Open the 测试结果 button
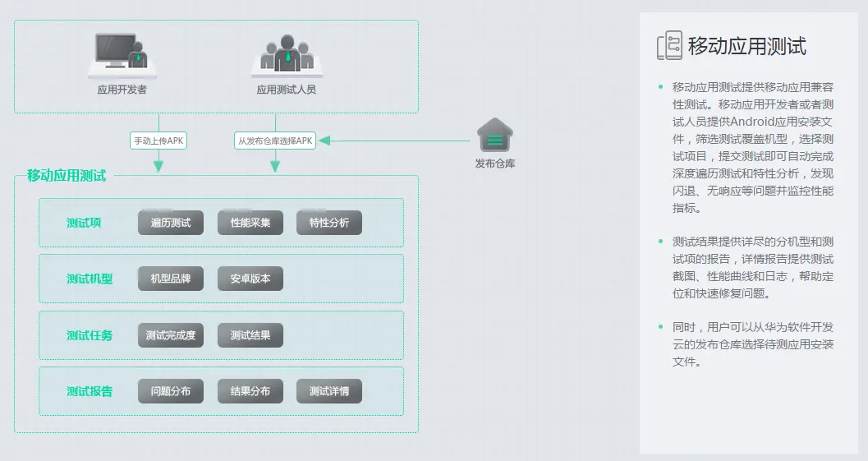Screen dimensions: 868x461 click(x=250, y=335)
